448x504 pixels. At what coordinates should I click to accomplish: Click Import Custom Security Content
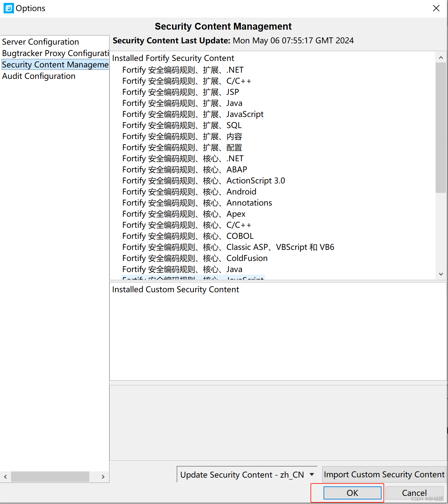pyautogui.click(x=384, y=474)
